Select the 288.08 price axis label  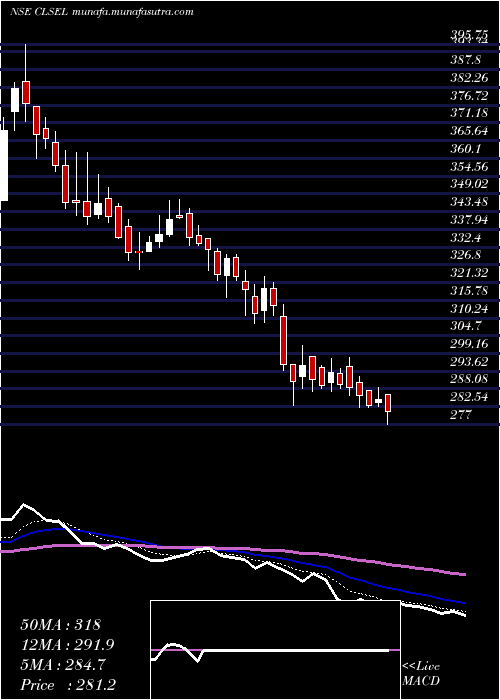[469, 379]
